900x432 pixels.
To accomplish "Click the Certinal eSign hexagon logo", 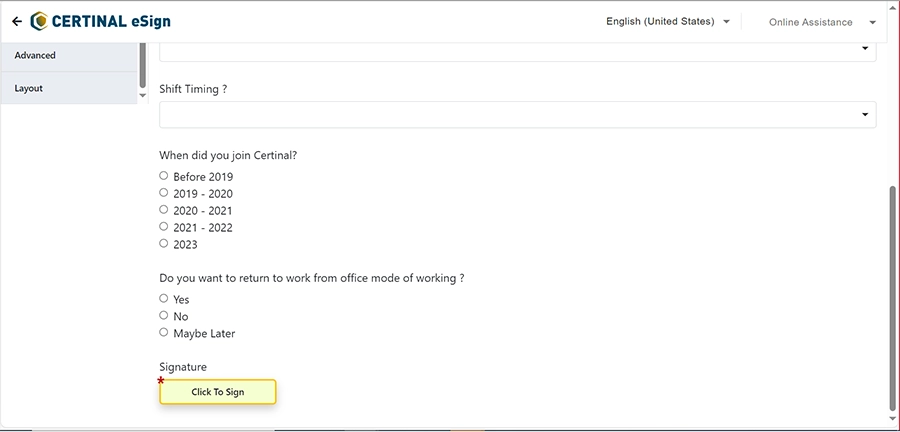I will pyautogui.click(x=39, y=21).
